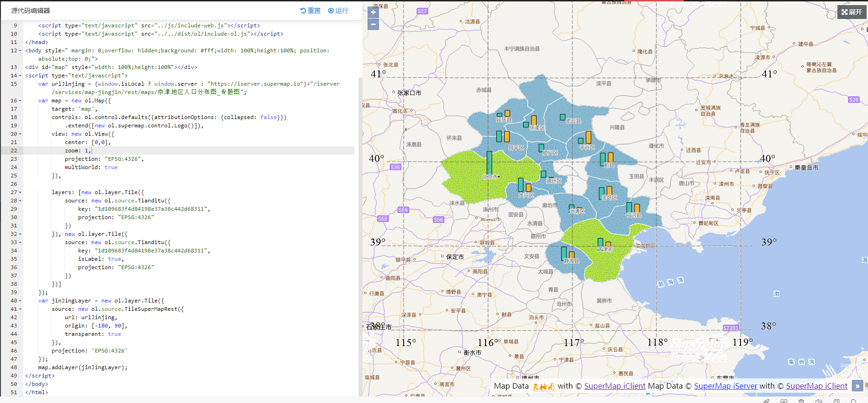
Task: Click the 'origin: [-180, 90],' code line
Action: [96, 326]
